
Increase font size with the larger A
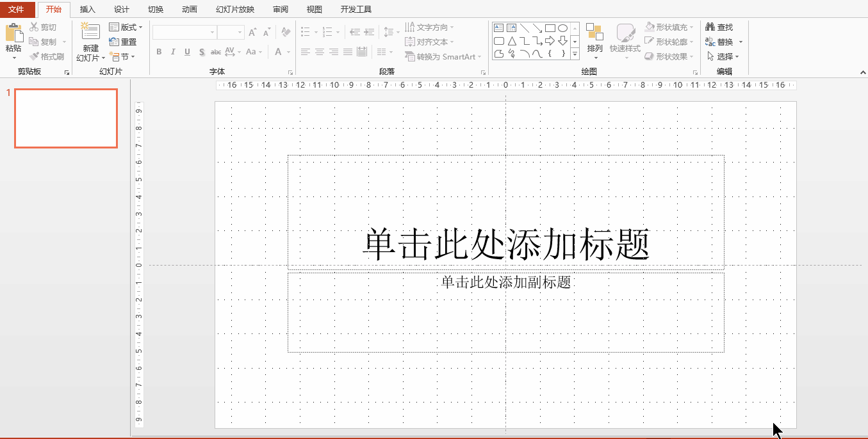(x=252, y=32)
